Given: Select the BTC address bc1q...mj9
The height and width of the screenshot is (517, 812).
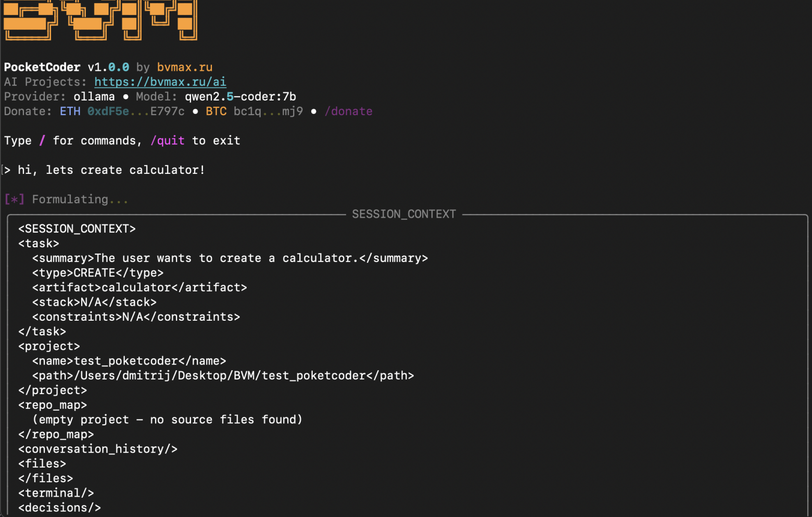Looking at the screenshot, I should coord(268,111).
